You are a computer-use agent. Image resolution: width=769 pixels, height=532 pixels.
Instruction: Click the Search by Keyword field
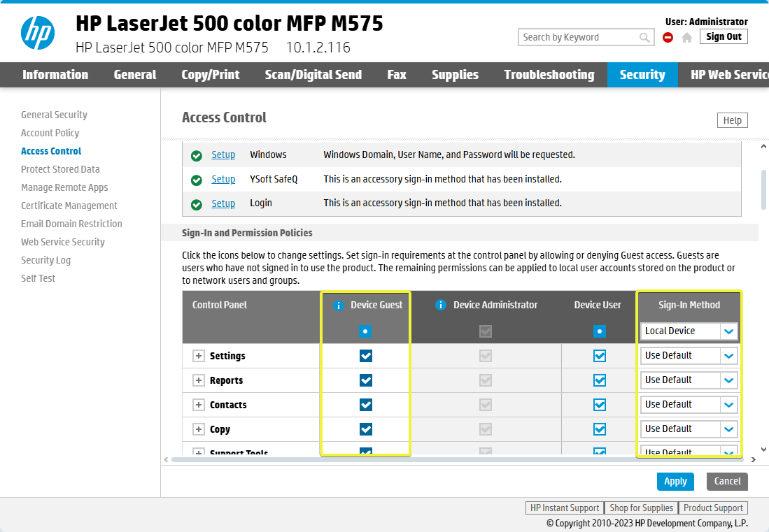tap(578, 38)
